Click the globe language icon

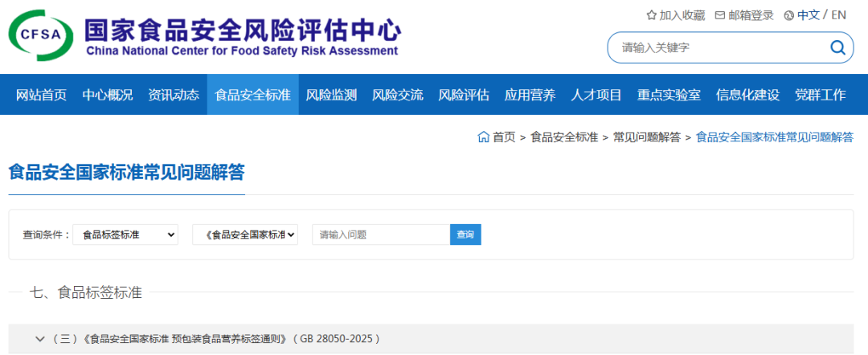coord(789,15)
